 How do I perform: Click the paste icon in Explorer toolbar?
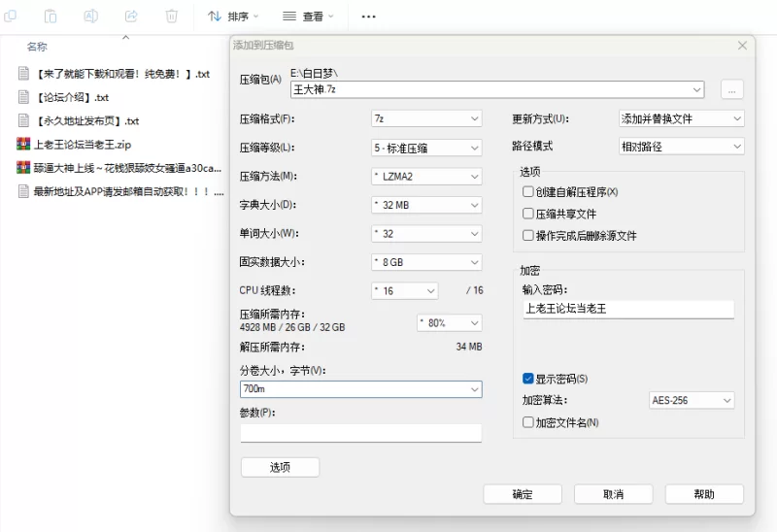point(51,17)
